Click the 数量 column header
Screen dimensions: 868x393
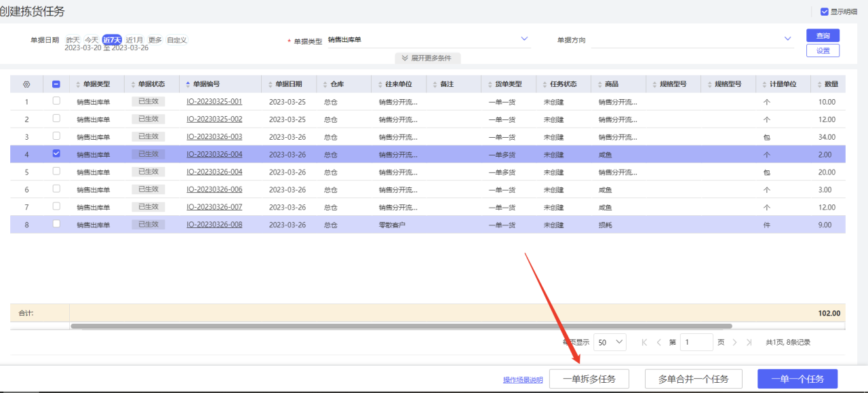(828, 84)
